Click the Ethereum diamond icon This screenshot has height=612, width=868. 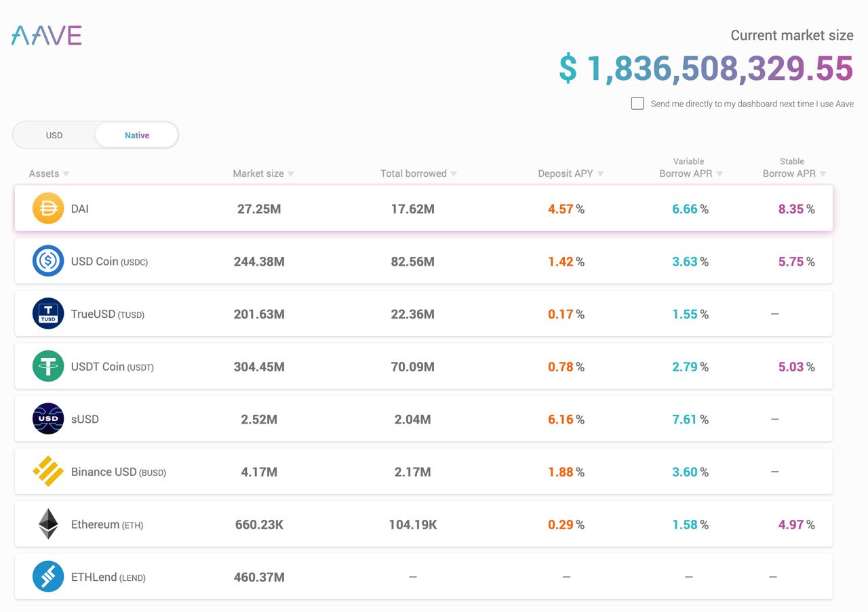click(48, 524)
